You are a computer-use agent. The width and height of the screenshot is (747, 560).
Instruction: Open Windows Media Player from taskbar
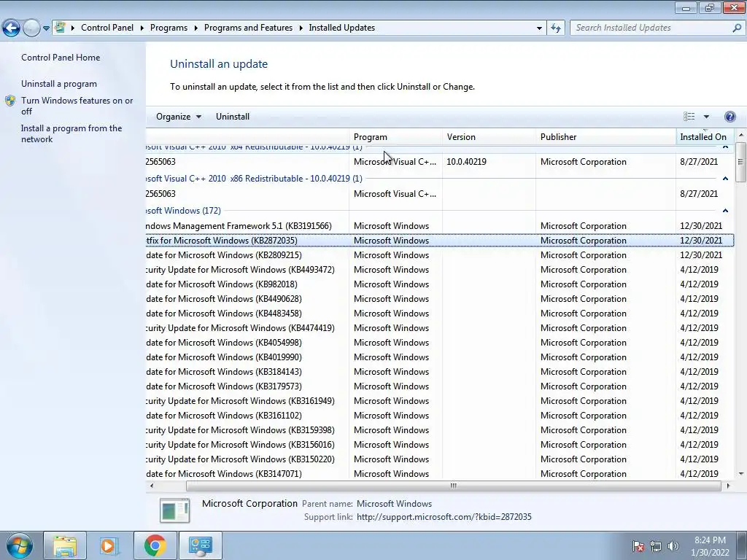pyautogui.click(x=109, y=545)
